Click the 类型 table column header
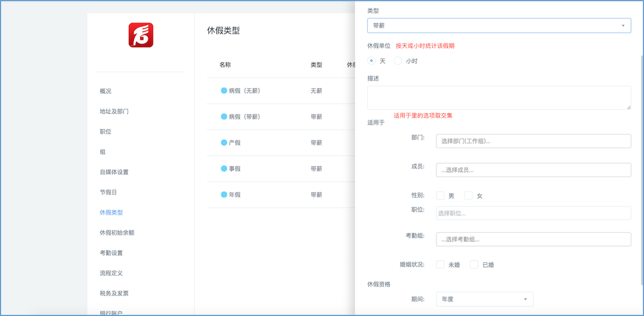 tap(316, 64)
